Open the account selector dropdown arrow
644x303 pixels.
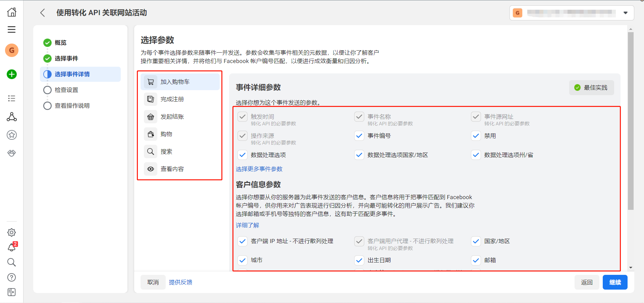coord(626,13)
